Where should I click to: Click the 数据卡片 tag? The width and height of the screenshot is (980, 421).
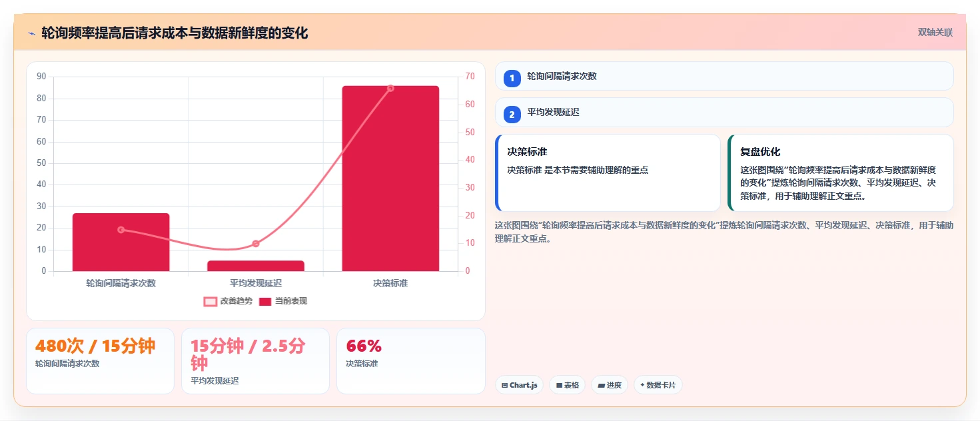click(658, 385)
